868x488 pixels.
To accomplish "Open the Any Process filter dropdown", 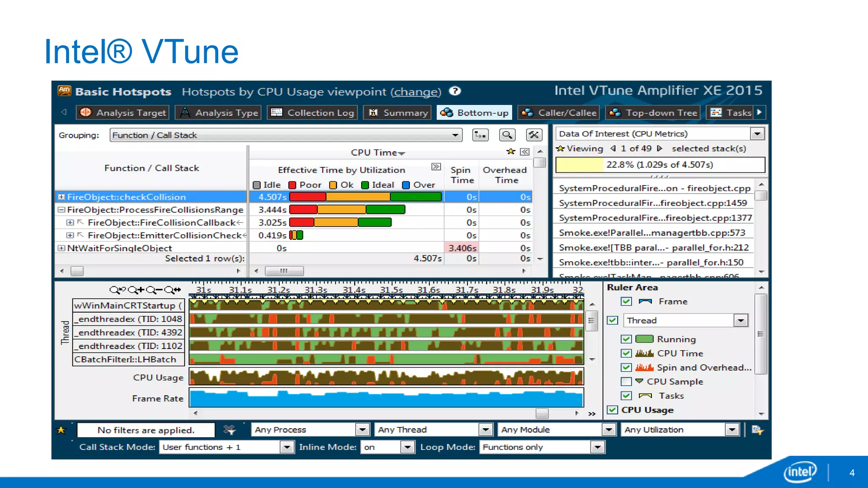I will (362, 430).
